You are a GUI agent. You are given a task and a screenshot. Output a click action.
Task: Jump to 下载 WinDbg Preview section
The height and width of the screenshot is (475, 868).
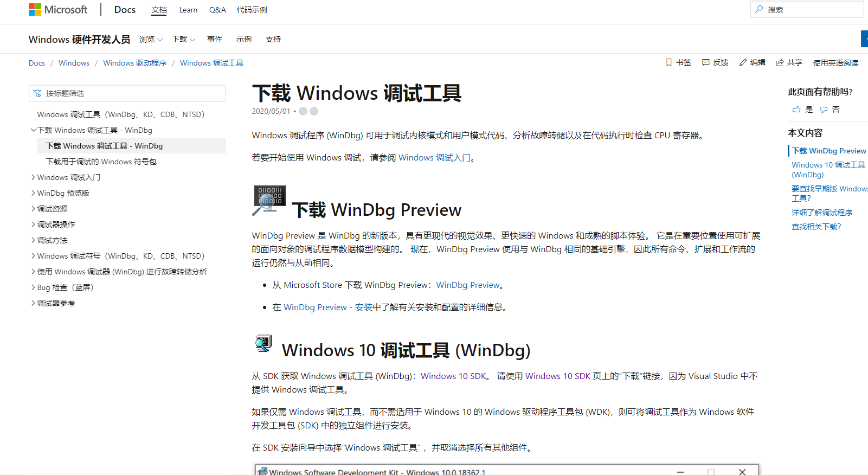click(829, 151)
